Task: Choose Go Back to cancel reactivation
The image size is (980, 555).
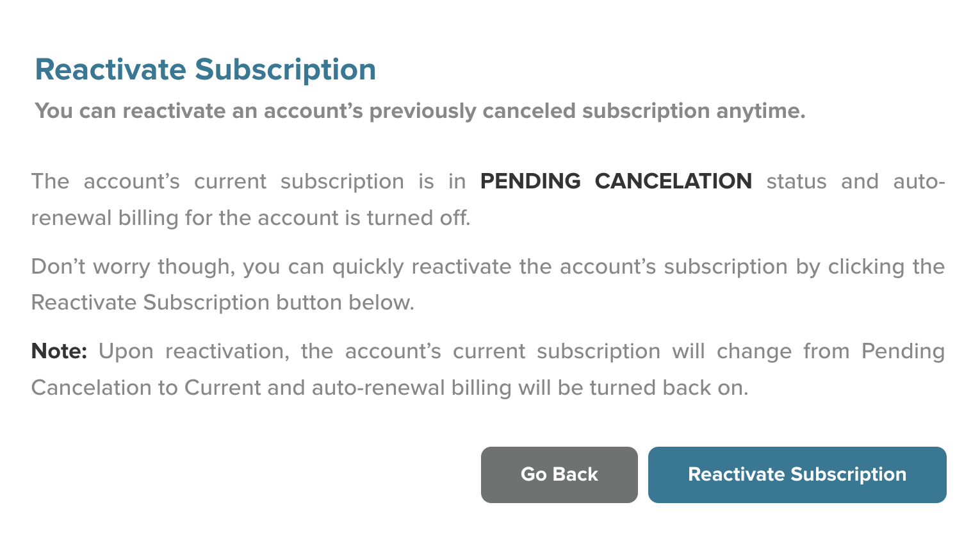Action: tap(559, 474)
